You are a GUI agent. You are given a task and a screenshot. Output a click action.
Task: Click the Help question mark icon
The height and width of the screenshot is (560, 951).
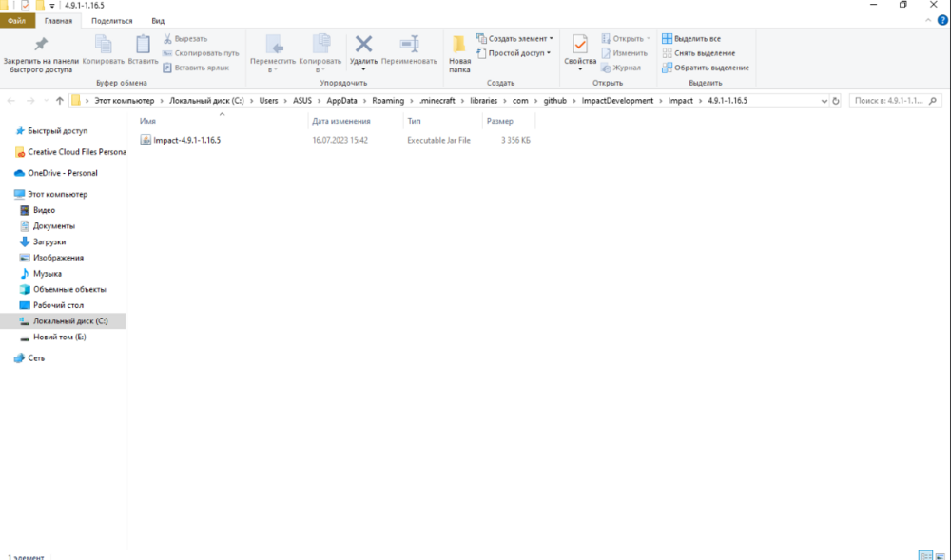pos(942,20)
